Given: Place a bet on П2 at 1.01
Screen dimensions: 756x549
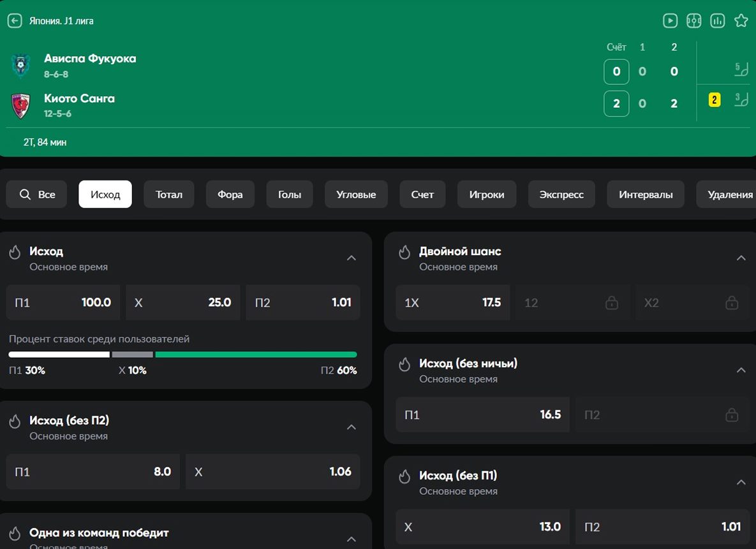Looking at the screenshot, I should (302, 302).
